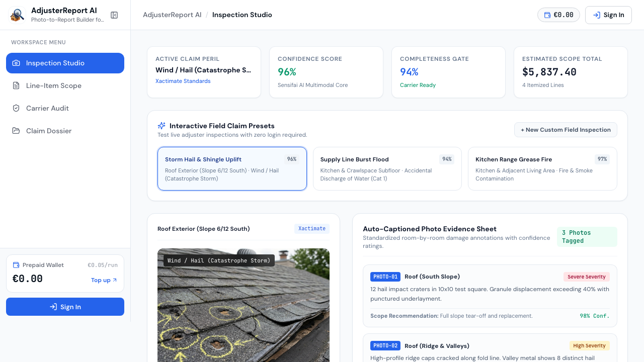Click the Top up wallet link
The height and width of the screenshot is (362, 644).
[x=104, y=280]
